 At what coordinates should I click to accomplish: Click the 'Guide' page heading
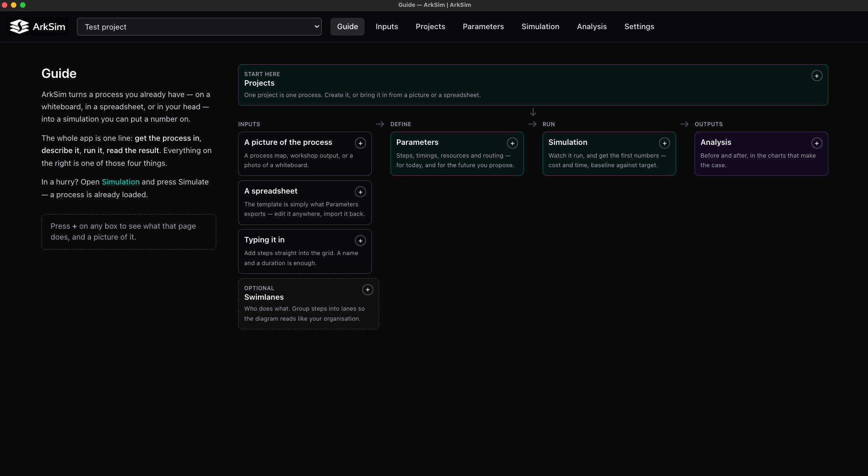pos(59,73)
